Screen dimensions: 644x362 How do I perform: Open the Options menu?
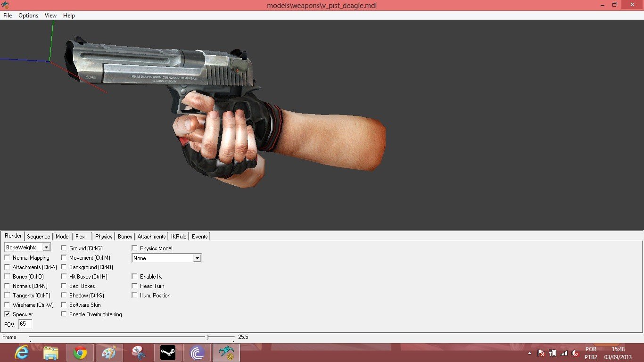pos(28,16)
